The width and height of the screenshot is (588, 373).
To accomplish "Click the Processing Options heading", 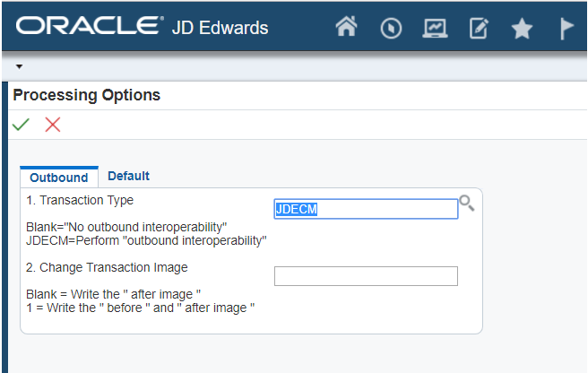I will point(87,95).
